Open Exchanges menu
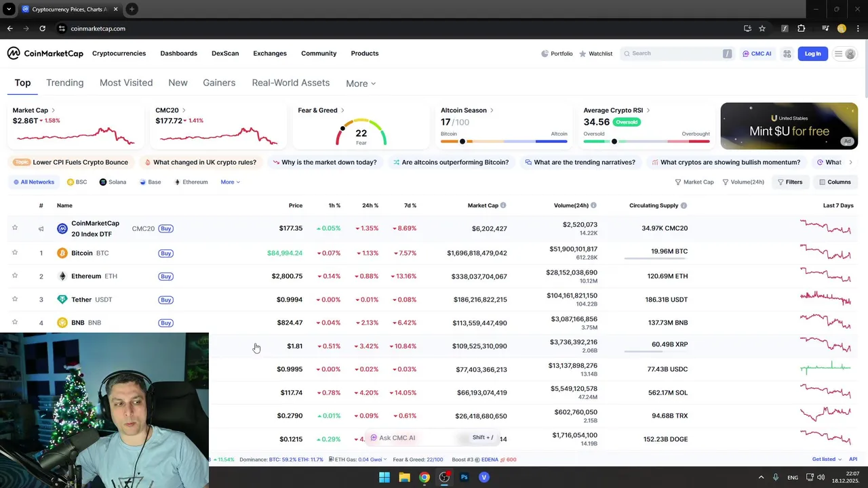The width and height of the screenshot is (868, 488). (270, 54)
